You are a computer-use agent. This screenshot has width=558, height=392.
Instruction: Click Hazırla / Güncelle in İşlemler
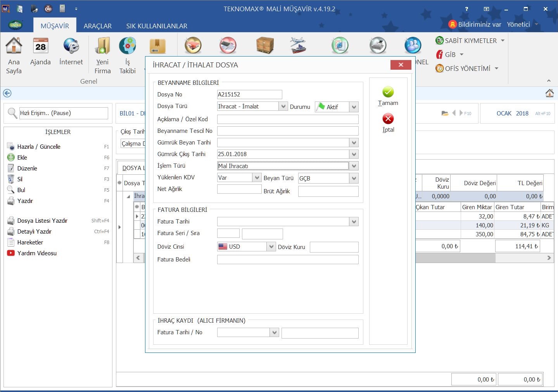pyautogui.click(x=39, y=147)
